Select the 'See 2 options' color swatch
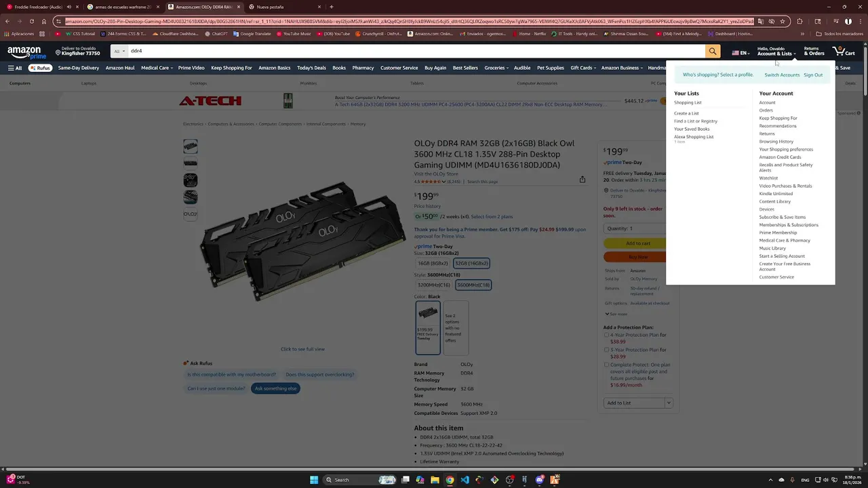868x488 pixels. point(456,327)
